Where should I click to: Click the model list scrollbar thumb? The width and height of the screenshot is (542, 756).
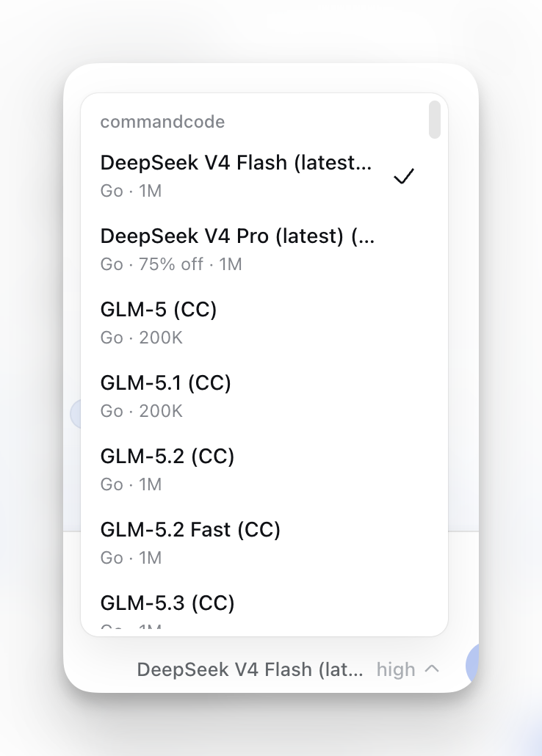(x=434, y=120)
